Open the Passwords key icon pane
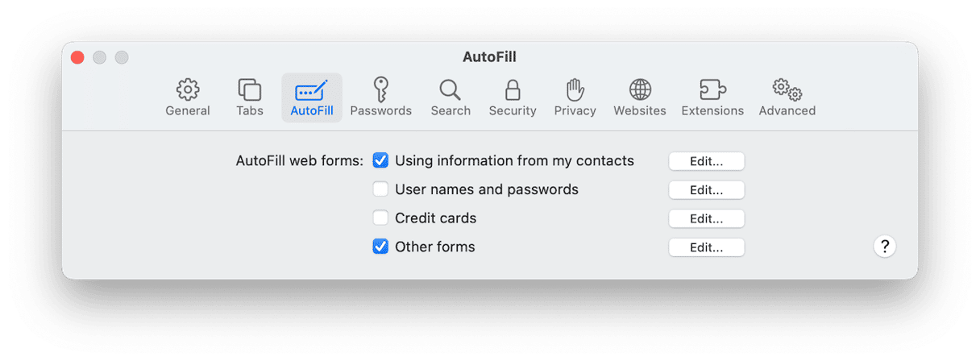The width and height of the screenshot is (980, 361). pos(380,90)
